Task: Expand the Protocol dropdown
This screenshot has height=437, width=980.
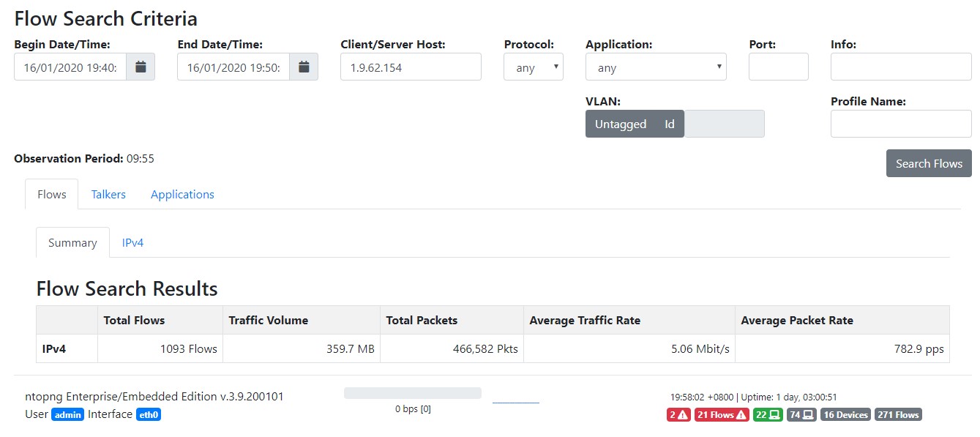Action: click(x=534, y=67)
